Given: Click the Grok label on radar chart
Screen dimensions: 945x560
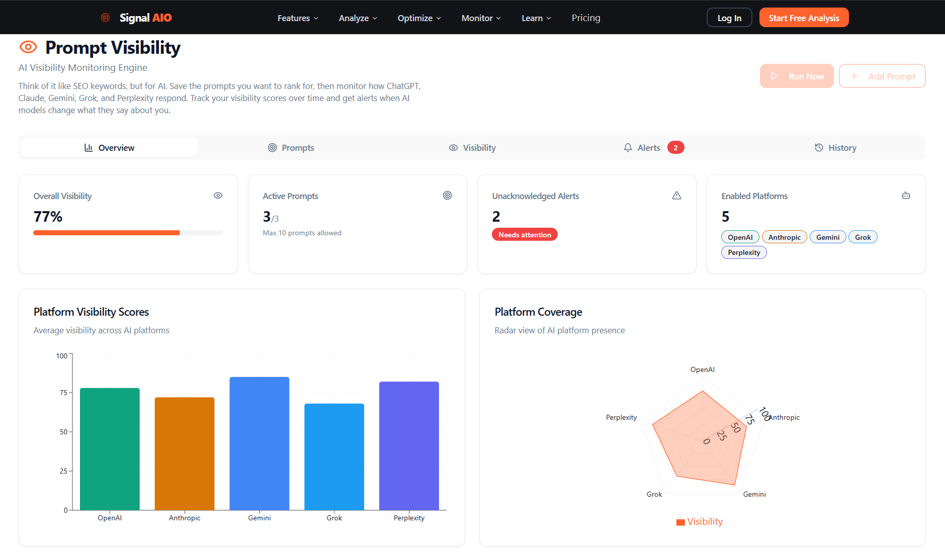Looking at the screenshot, I should click(x=654, y=494).
